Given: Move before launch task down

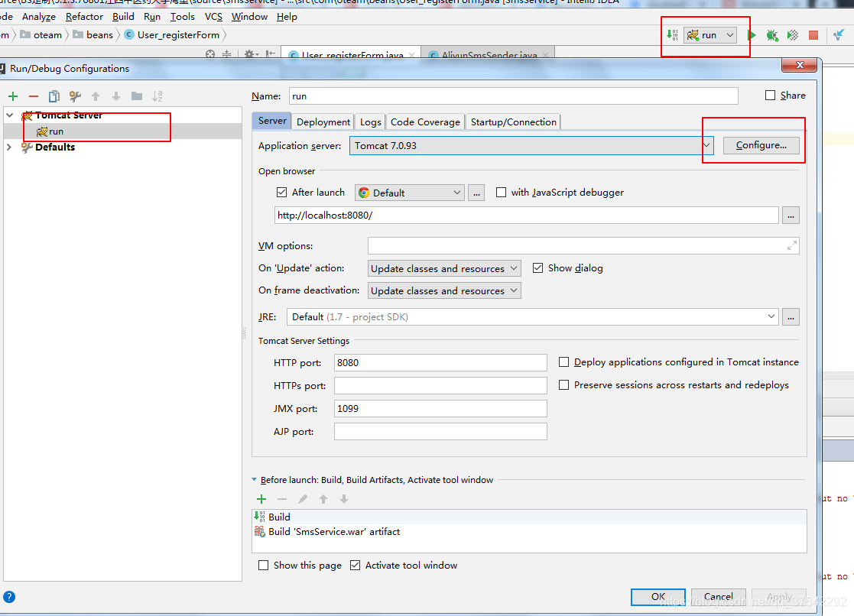Looking at the screenshot, I should (x=344, y=499).
